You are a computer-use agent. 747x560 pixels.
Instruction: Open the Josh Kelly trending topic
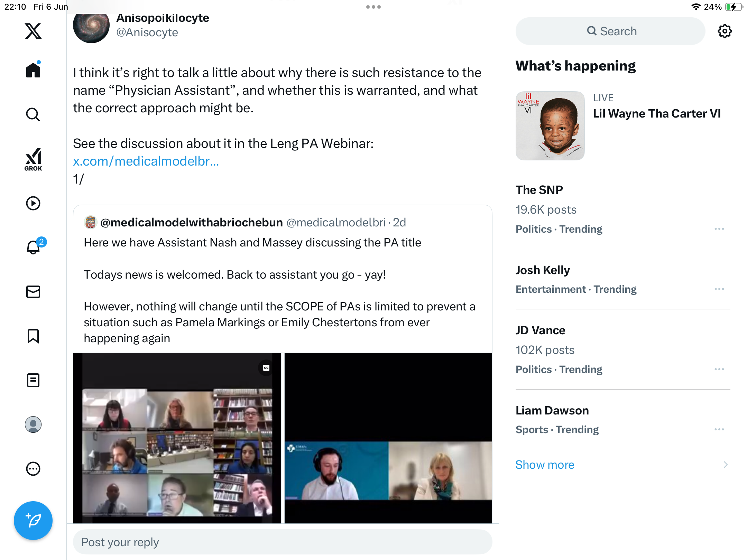point(543,270)
